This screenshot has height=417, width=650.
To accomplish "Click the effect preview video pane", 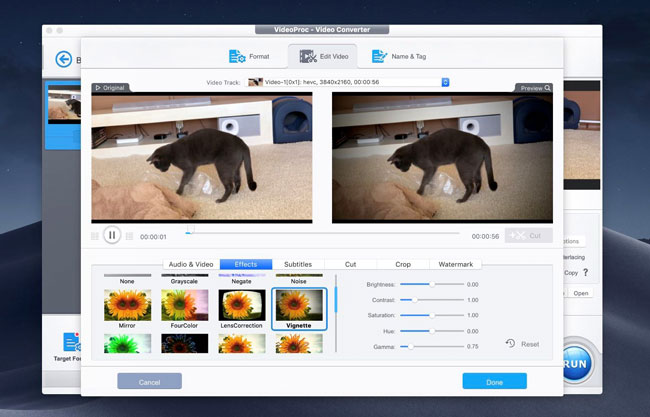I will (442, 158).
